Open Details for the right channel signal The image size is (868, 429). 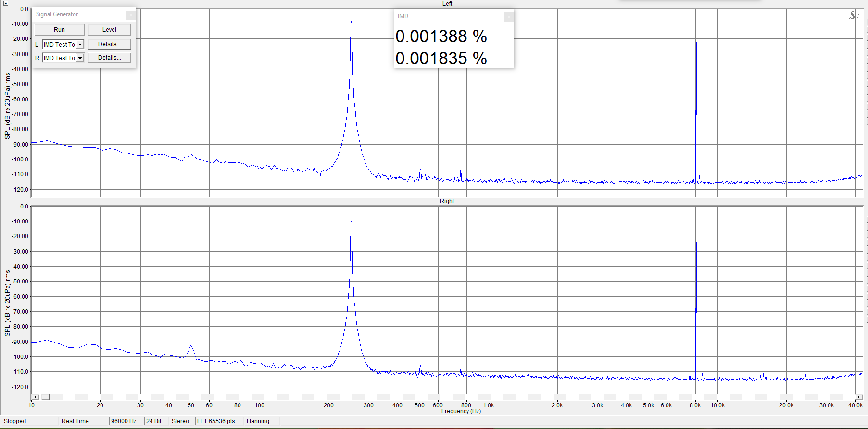[109, 58]
